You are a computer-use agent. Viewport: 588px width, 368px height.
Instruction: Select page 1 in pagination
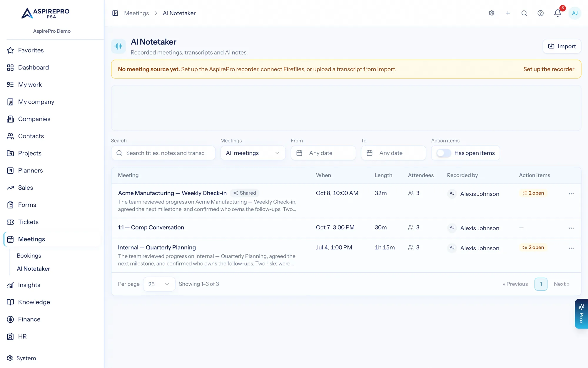click(x=541, y=284)
